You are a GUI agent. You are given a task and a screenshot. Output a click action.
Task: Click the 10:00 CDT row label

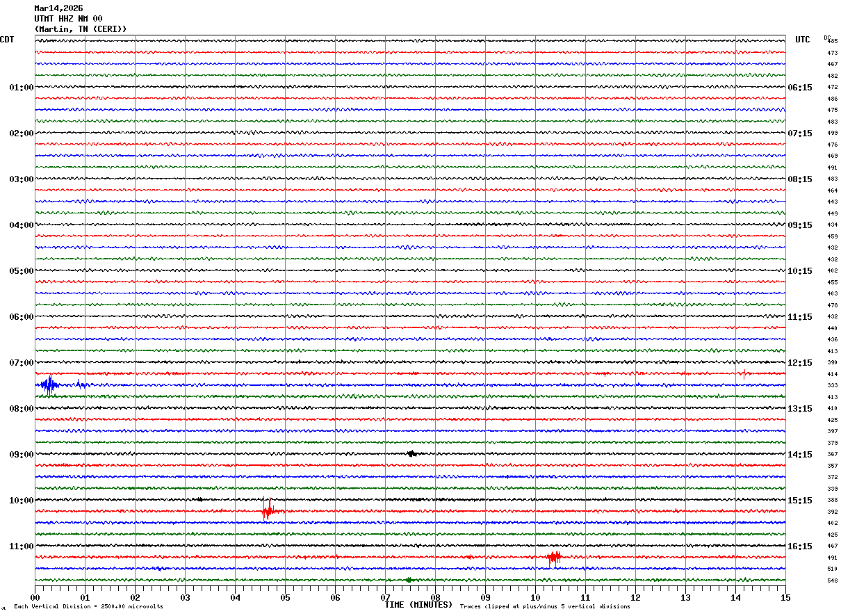22,501
